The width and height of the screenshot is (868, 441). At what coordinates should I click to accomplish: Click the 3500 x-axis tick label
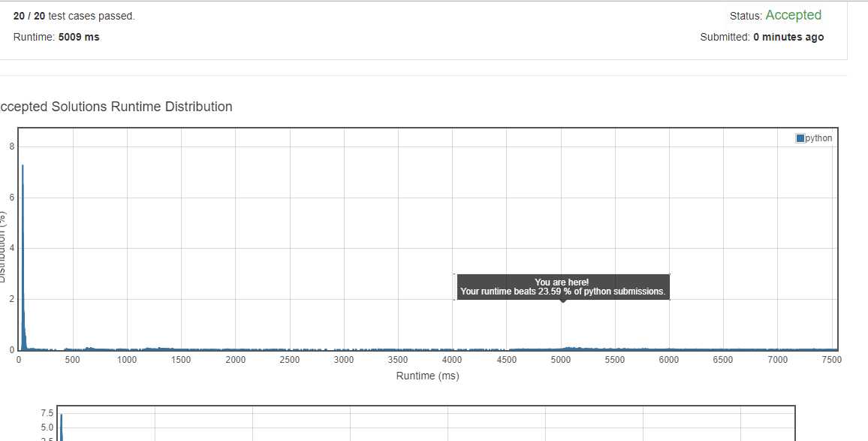(x=398, y=360)
